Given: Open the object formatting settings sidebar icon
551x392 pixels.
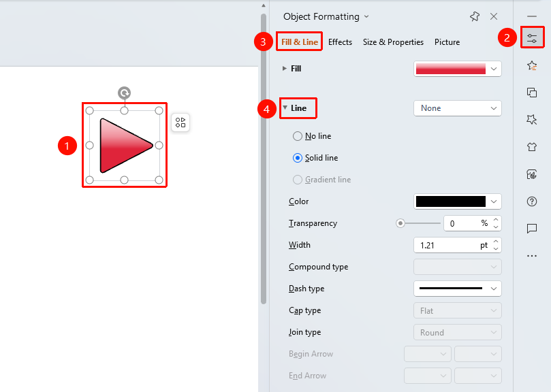Looking at the screenshot, I should (x=532, y=37).
